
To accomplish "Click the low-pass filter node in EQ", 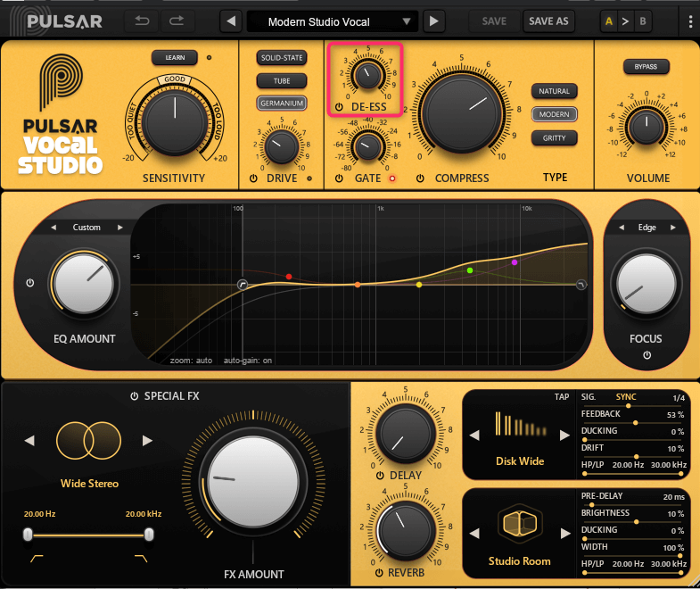I will coord(581,285).
